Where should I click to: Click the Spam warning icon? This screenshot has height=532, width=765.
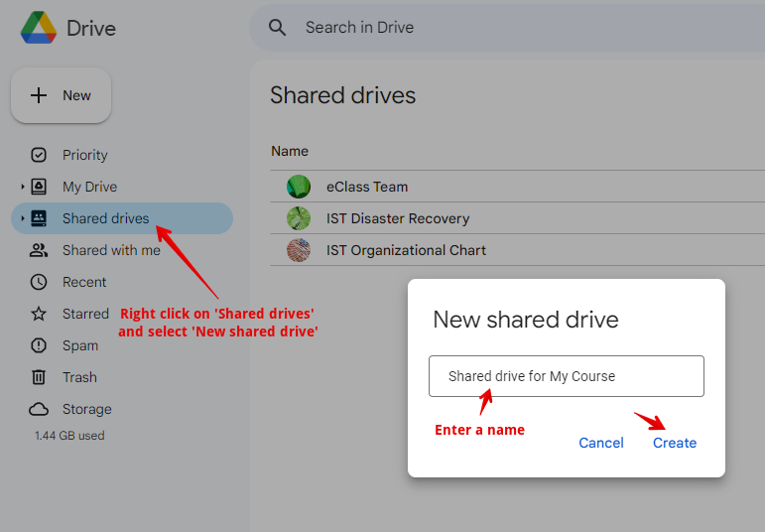[39, 345]
